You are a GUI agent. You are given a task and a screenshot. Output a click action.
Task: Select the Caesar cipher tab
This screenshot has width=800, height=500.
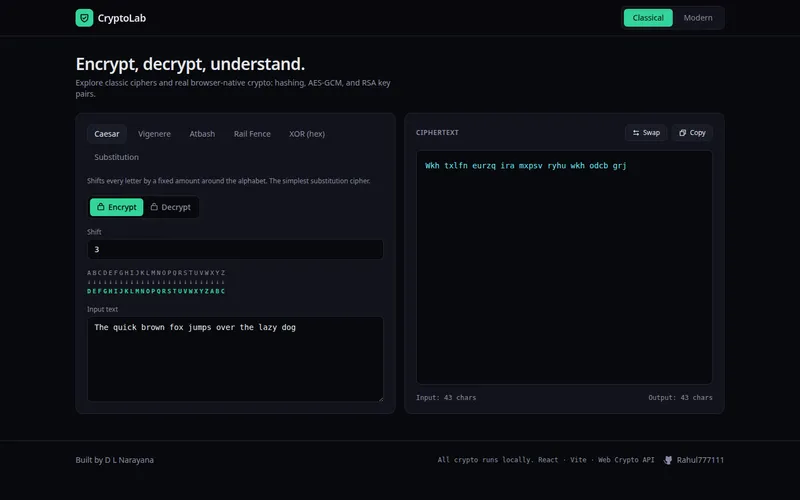107,134
